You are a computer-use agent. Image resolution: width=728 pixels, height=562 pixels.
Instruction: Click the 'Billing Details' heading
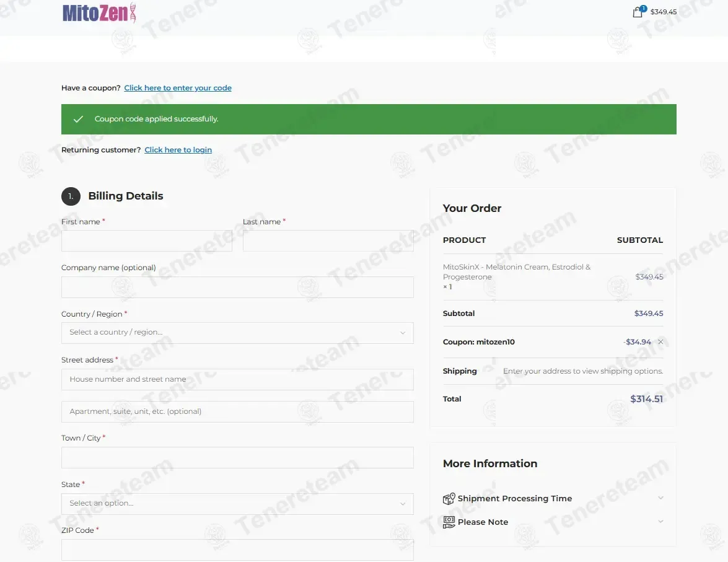[126, 196]
